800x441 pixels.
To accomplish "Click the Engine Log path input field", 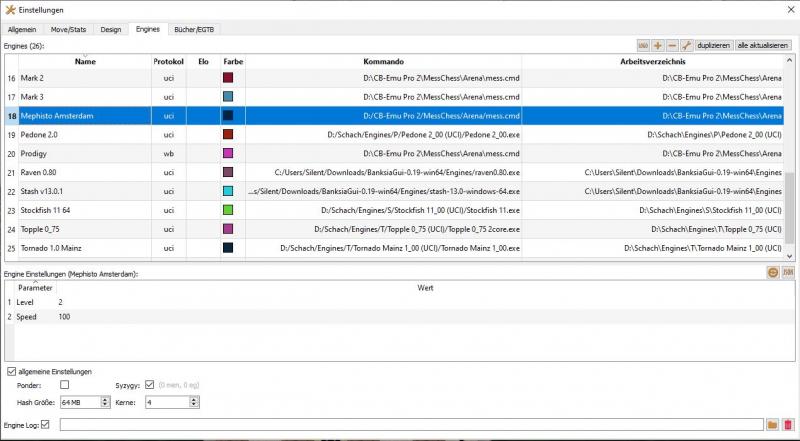I will click(x=410, y=425).
